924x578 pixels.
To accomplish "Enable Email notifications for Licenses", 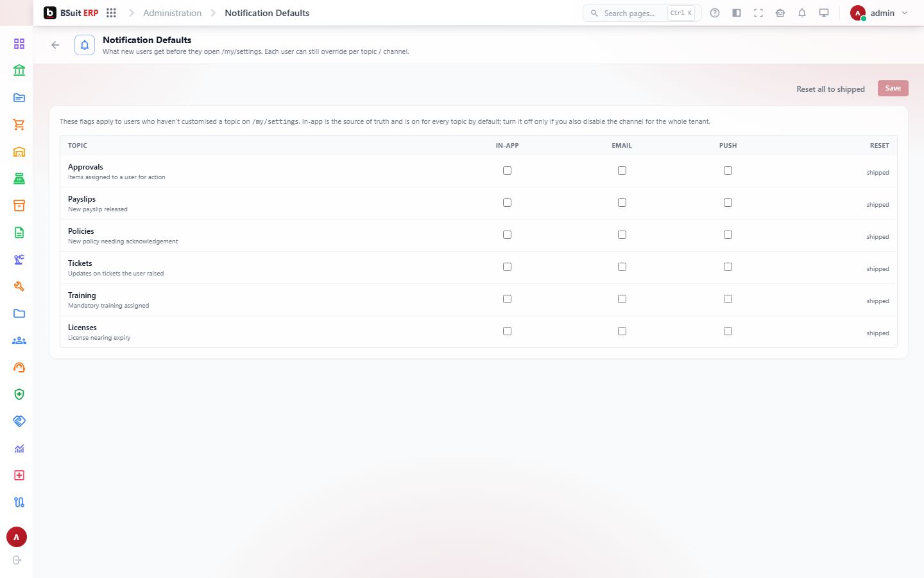I will tap(622, 331).
